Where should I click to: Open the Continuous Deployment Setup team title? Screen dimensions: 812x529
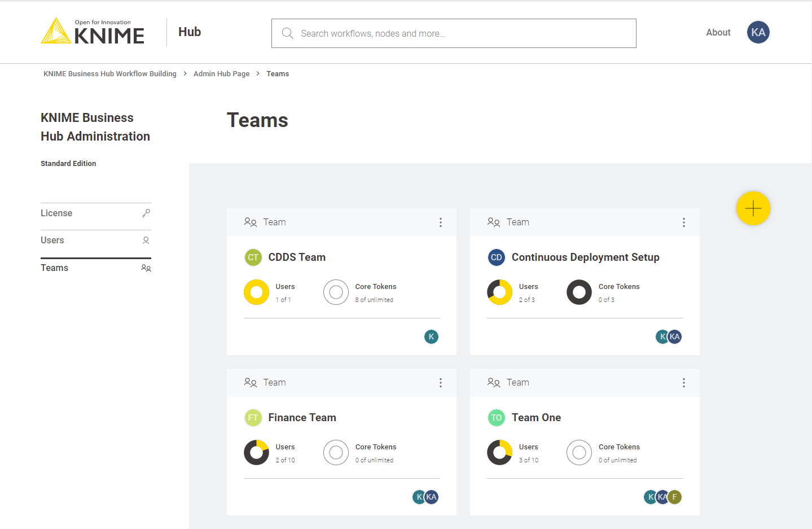click(x=586, y=257)
